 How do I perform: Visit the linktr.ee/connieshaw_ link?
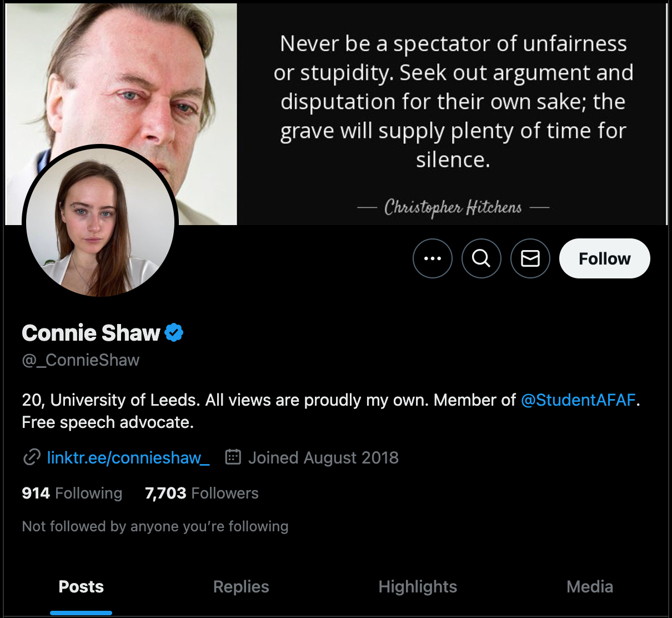tap(128, 457)
